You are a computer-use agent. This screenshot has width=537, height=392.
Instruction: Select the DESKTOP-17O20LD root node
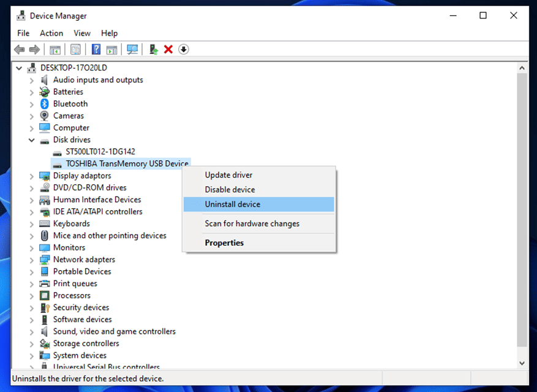(73, 68)
